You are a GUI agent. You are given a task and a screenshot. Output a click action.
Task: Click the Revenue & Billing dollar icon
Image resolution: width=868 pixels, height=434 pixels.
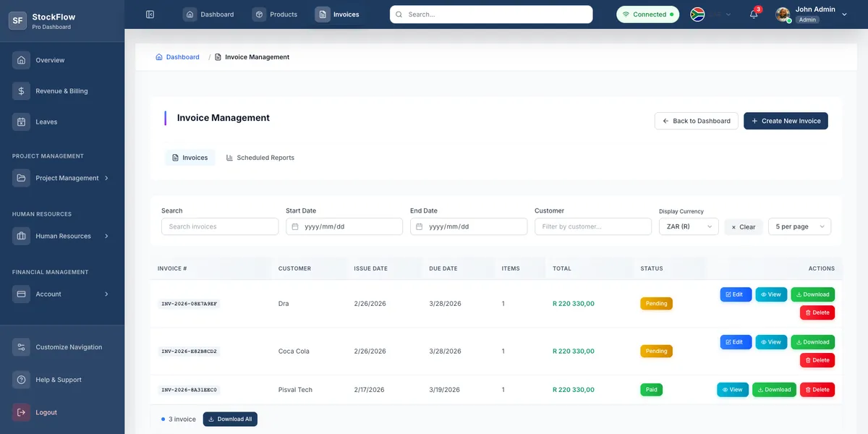point(22,90)
